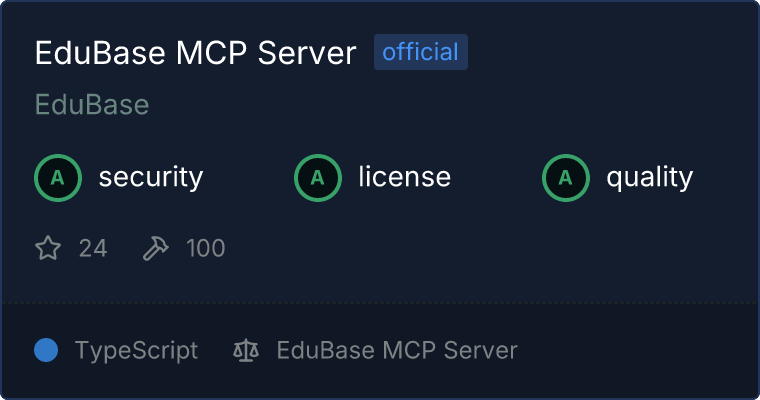The width and height of the screenshot is (760, 400).
Task: Click the blue TypeScript language dot
Action: [x=46, y=350]
